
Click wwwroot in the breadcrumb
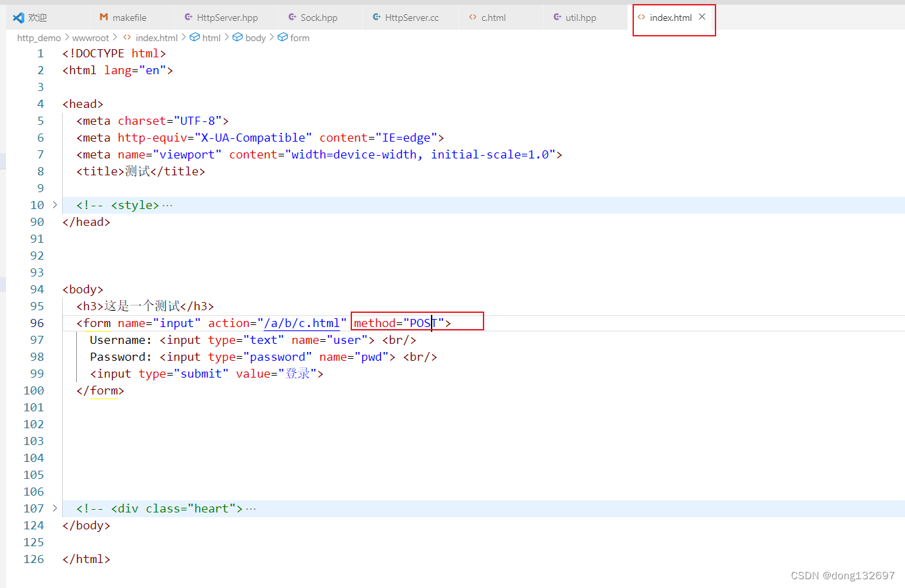click(x=90, y=38)
